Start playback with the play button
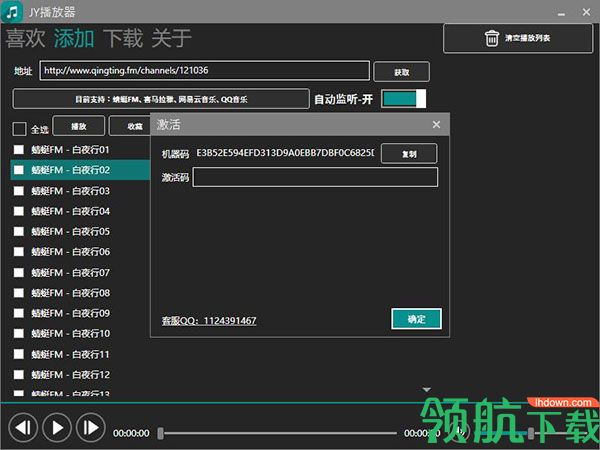 57,428
